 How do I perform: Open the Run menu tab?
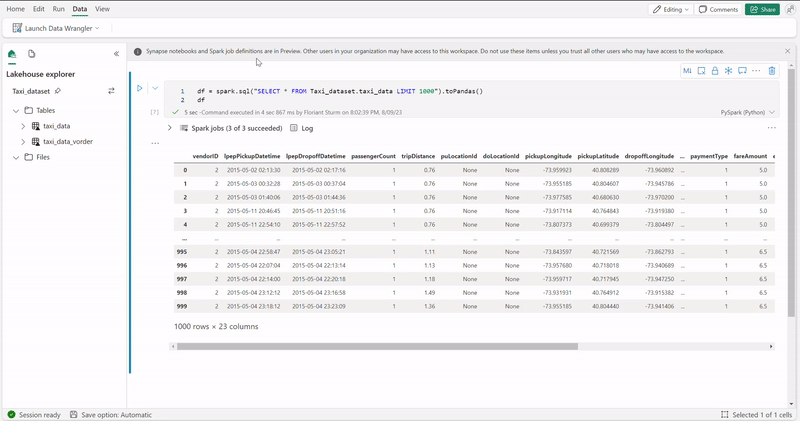coord(59,9)
